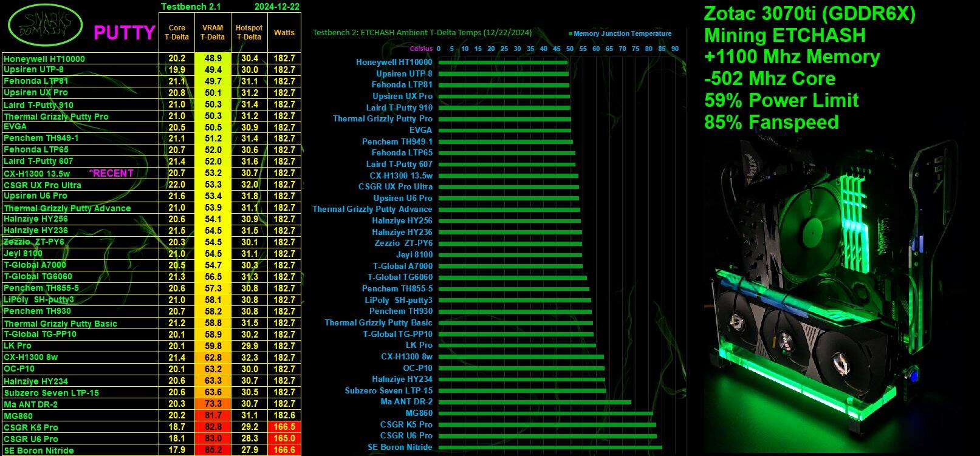Click the PUTTY heading text
The width and height of the screenshot is (980, 456).
point(125,33)
